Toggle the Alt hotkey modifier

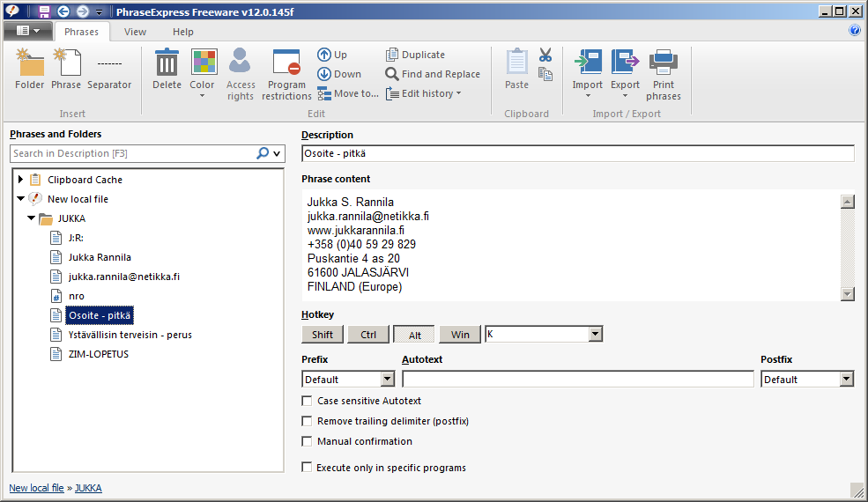point(414,335)
